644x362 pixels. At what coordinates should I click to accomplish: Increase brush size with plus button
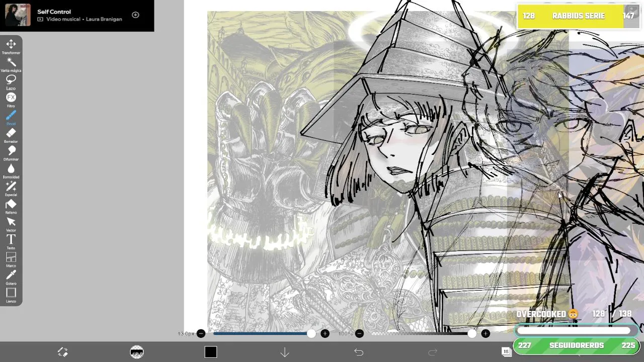[325, 333]
